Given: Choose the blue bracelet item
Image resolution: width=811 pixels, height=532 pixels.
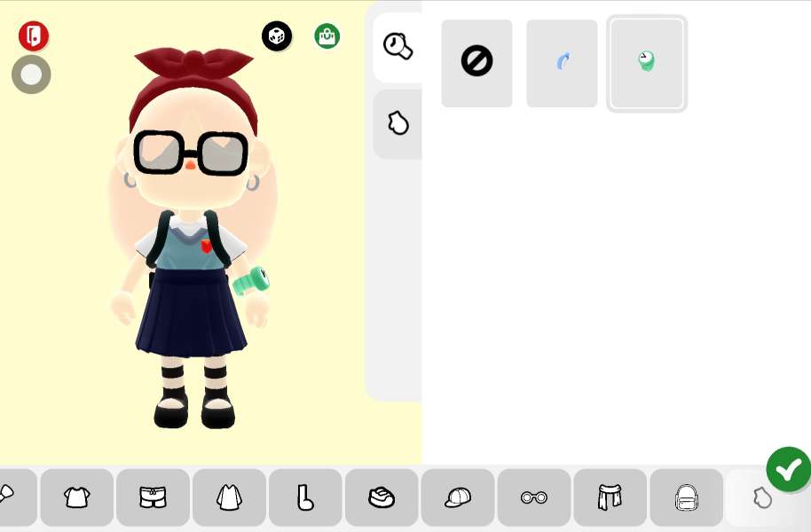Looking at the screenshot, I should [563, 64].
